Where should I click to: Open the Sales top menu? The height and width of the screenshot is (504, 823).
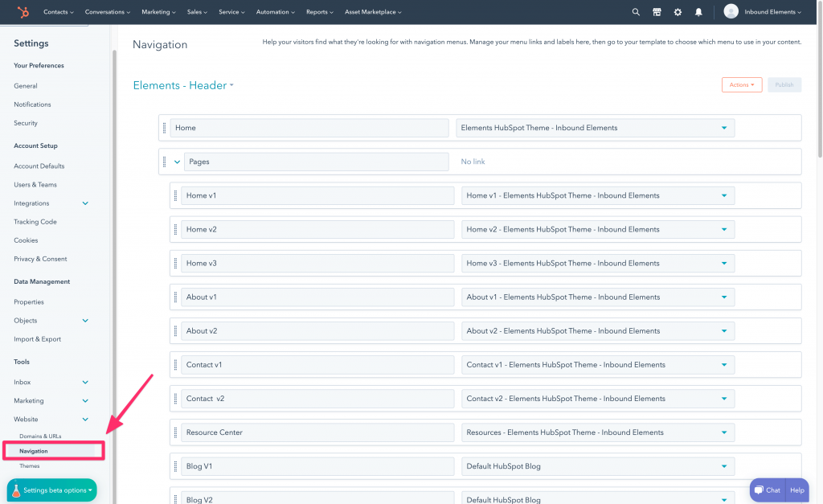(198, 11)
